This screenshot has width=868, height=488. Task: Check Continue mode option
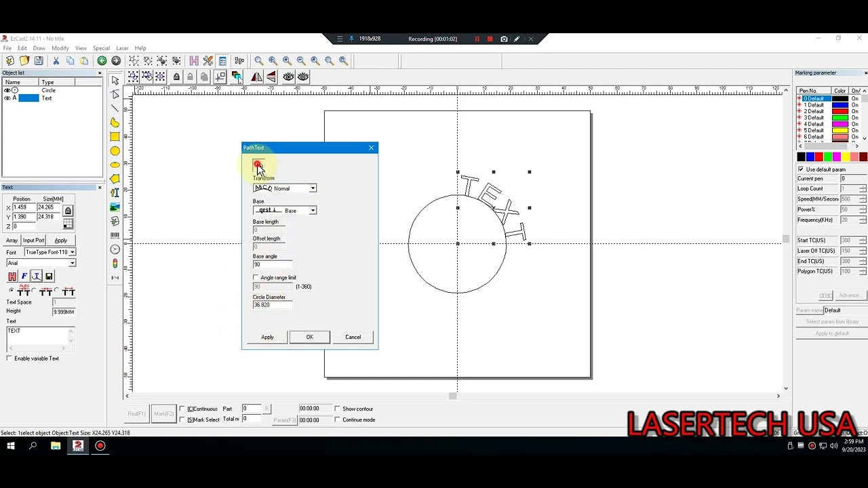tap(338, 420)
